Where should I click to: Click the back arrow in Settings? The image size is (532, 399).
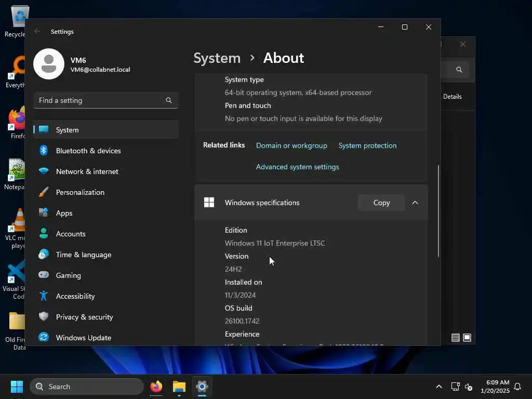(37, 32)
